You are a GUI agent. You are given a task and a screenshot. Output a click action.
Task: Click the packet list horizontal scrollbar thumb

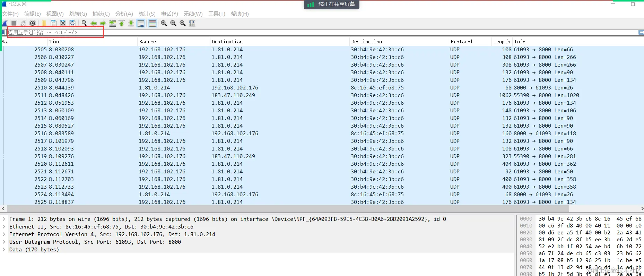288,209
